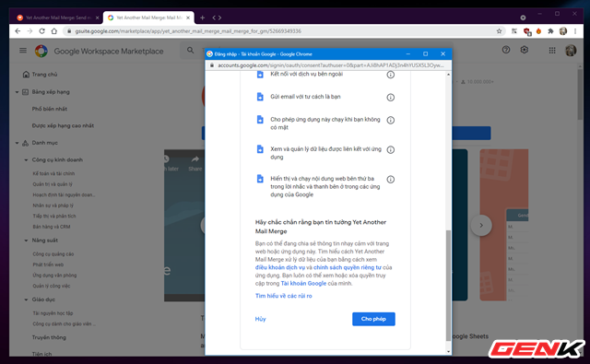
Task: Open Tìm hiểu về các rủi ro link
Action: click(x=283, y=296)
